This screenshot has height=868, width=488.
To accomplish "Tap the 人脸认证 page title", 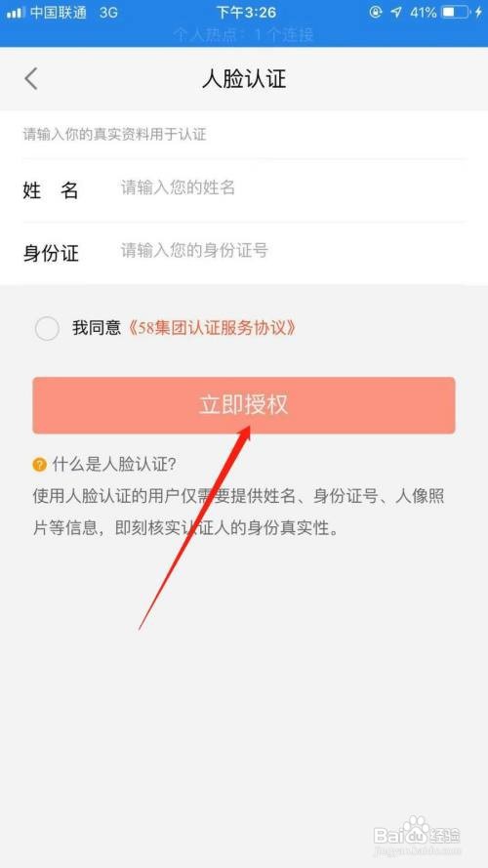I will pos(244,79).
